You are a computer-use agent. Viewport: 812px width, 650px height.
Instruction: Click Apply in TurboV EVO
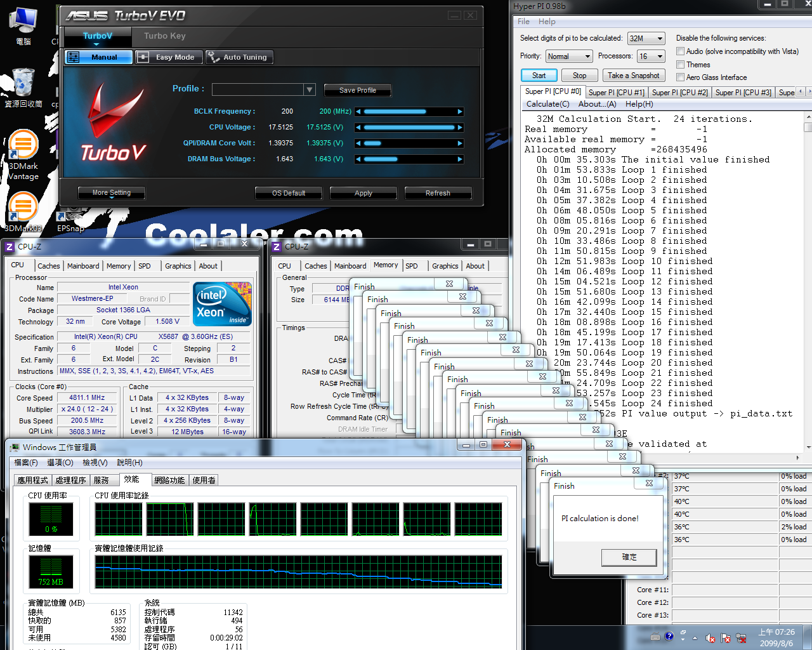[363, 193]
